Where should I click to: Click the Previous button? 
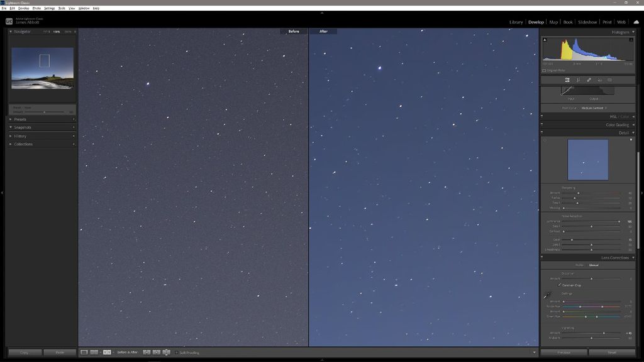click(x=563, y=353)
